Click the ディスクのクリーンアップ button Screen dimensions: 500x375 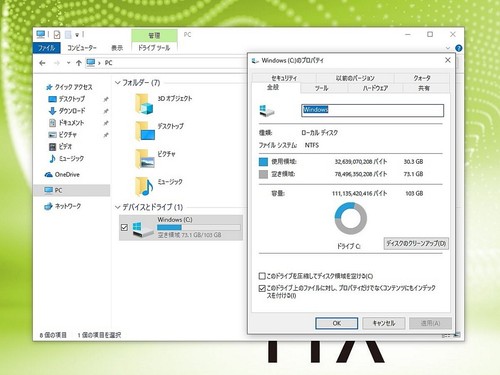coord(416,243)
